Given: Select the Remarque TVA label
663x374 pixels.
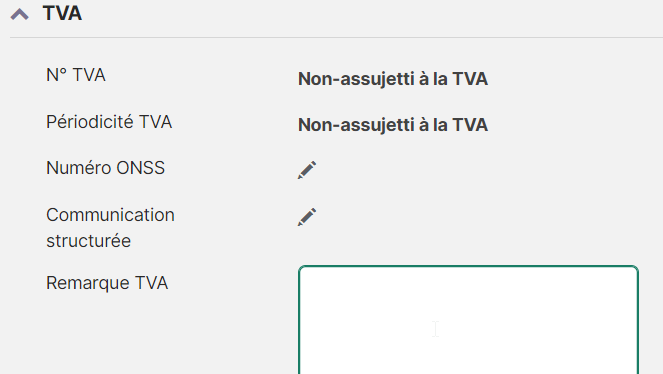Looking at the screenshot, I should [107, 283].
